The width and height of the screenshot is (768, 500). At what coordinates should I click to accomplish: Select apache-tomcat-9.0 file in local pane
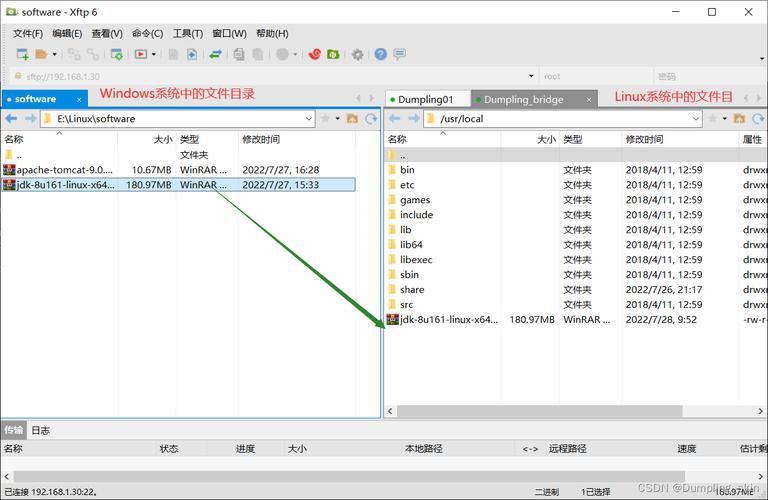click(x=179, y=170)
